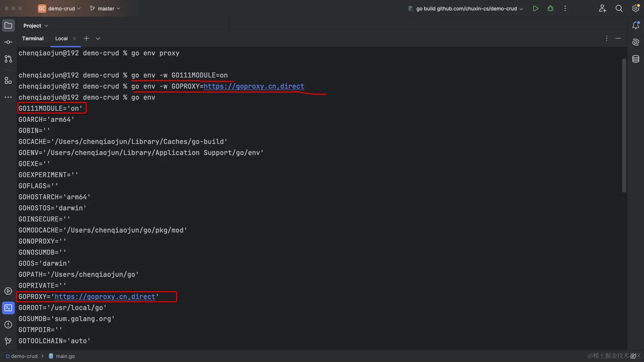Image resolution: width=644 pixels, height=362 pixels.
Task: Open terminal options three-dot menu
Action: point(607,39)
